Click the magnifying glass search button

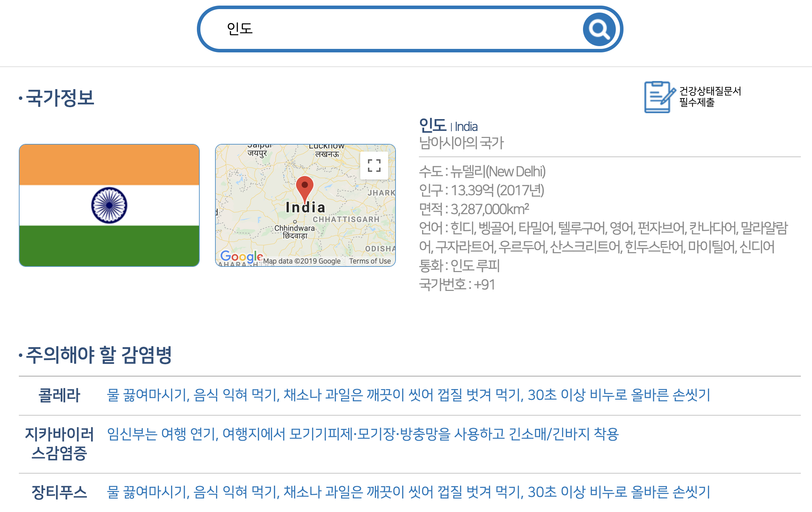[599, 29]
